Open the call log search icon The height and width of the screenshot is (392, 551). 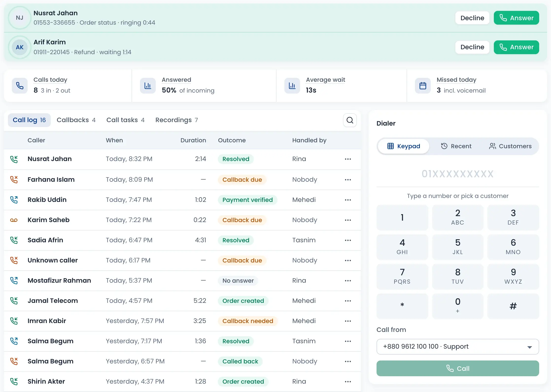[x=350, y=120]
